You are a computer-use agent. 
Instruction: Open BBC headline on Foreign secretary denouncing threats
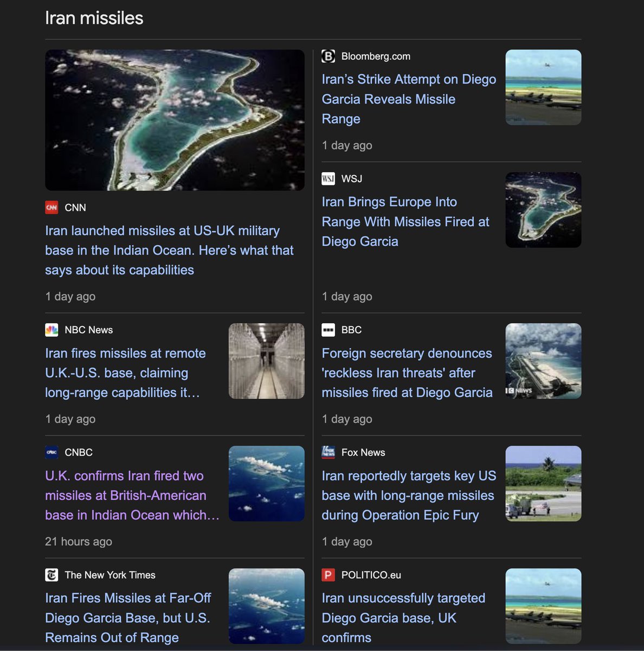tap(407, 373)
